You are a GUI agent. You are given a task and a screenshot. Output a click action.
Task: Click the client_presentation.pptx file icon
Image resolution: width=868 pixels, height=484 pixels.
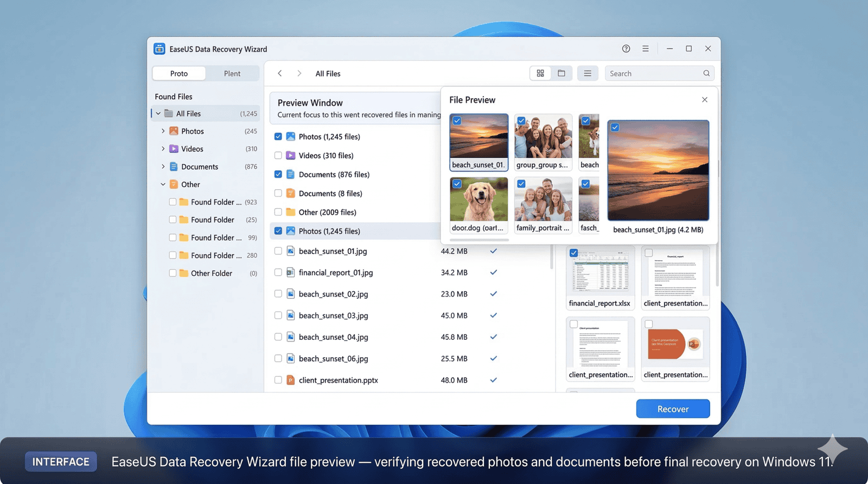(x=290, y=380)
